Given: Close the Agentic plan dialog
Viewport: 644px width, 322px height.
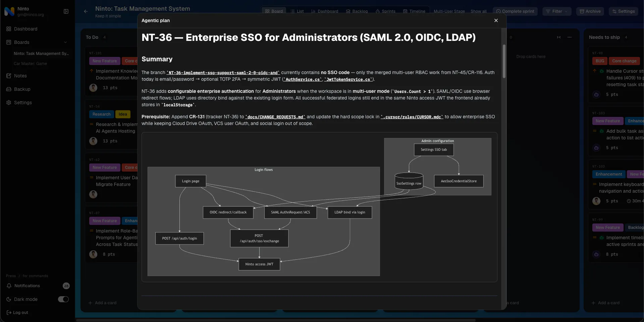Looking at the screenshot, I should [496, 20].
